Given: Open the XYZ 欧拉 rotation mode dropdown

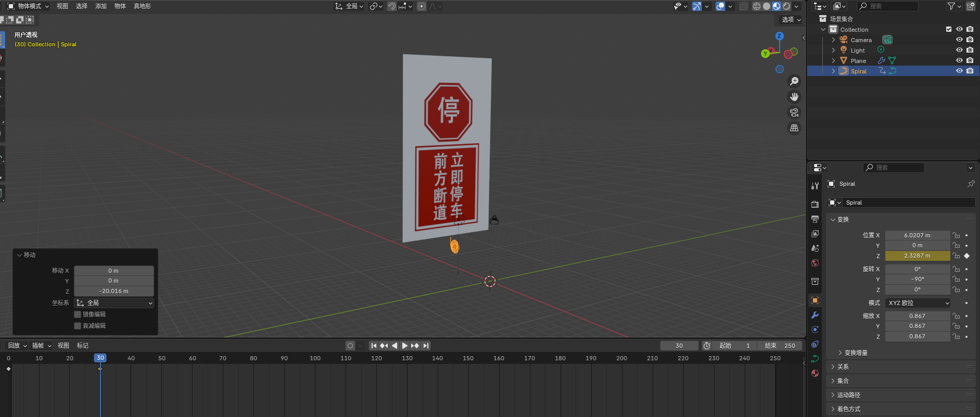Looking at the screenshot, I should 918,303.
